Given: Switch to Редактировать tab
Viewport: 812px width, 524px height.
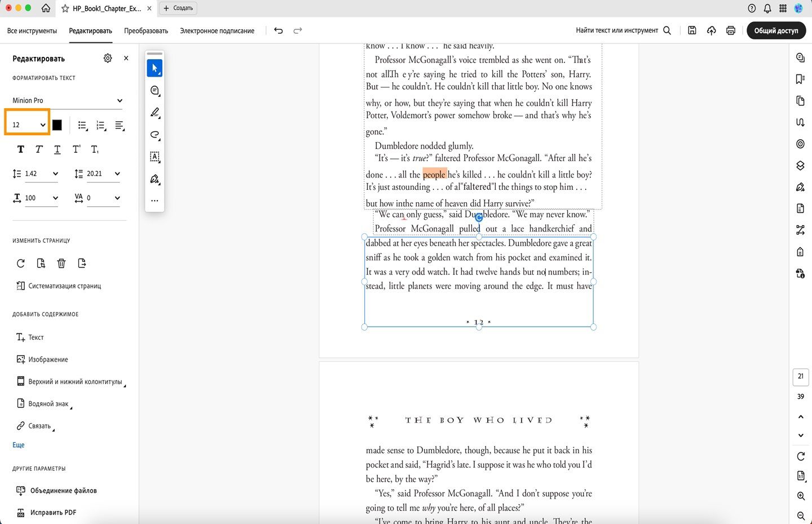Looking at the screenshot, I should click(90, 31).
